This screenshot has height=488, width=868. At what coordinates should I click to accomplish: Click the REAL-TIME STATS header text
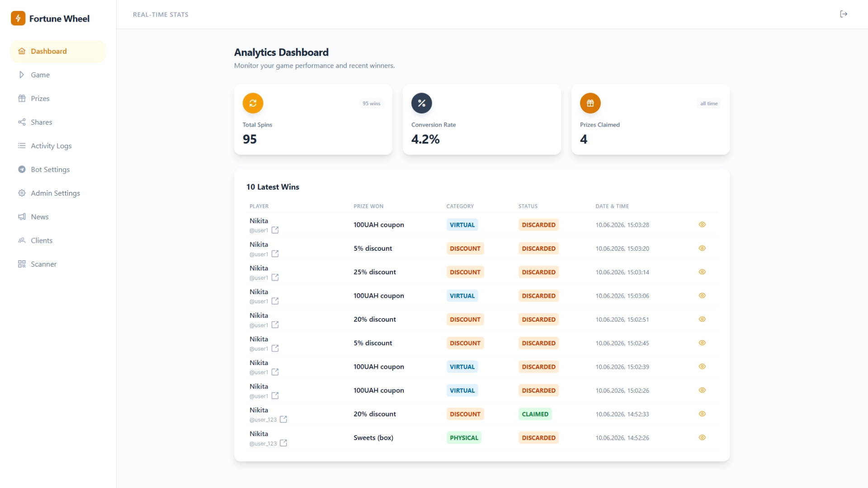click(x=160, y=14)
